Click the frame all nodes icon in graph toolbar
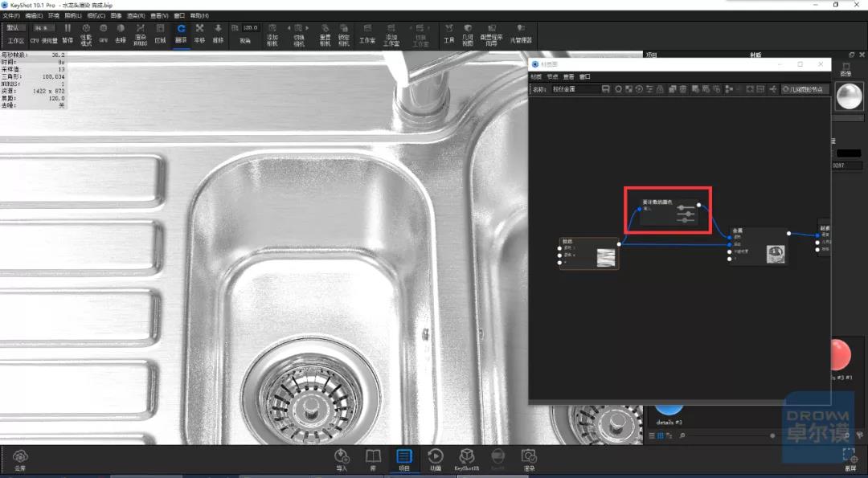This screenshot has width=868, height=478. [x=750, y=89]
